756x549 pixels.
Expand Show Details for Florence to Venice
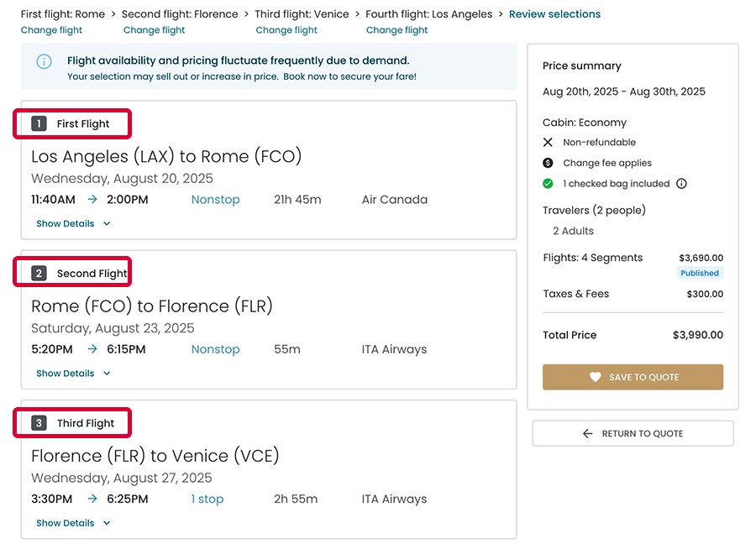point(73,523)
